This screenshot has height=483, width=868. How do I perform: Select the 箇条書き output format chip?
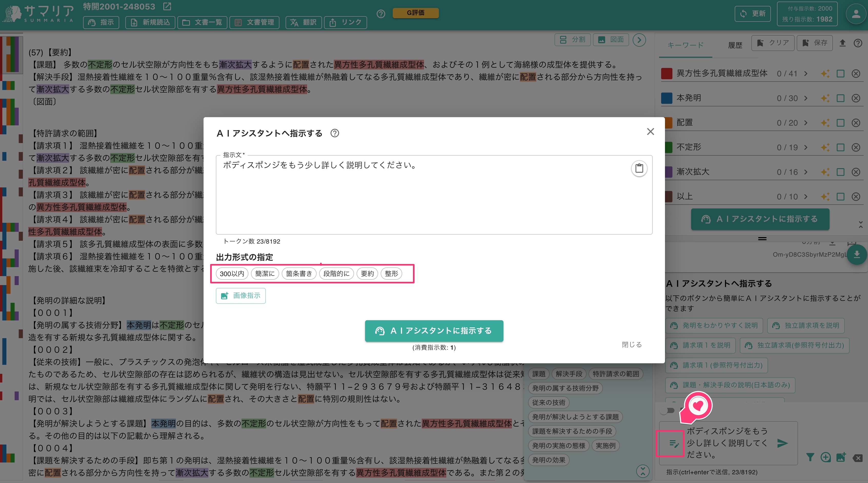pyautogui.click(x=299, y=273)
